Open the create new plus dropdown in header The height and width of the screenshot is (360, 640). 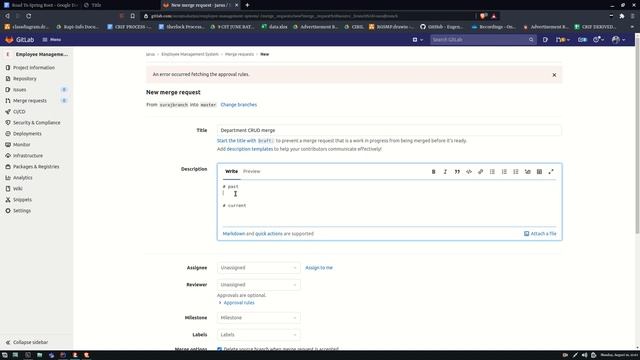(x=417, y=40)
